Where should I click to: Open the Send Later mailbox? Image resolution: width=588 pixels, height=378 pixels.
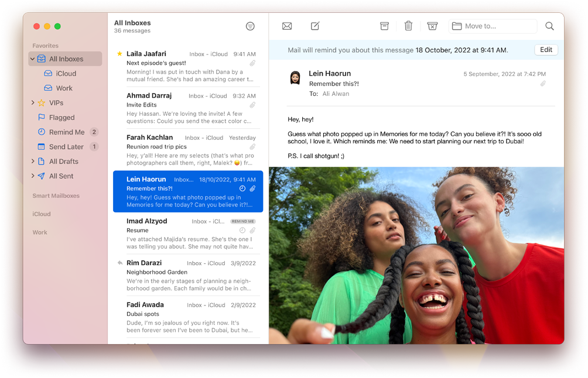point(66,147)
